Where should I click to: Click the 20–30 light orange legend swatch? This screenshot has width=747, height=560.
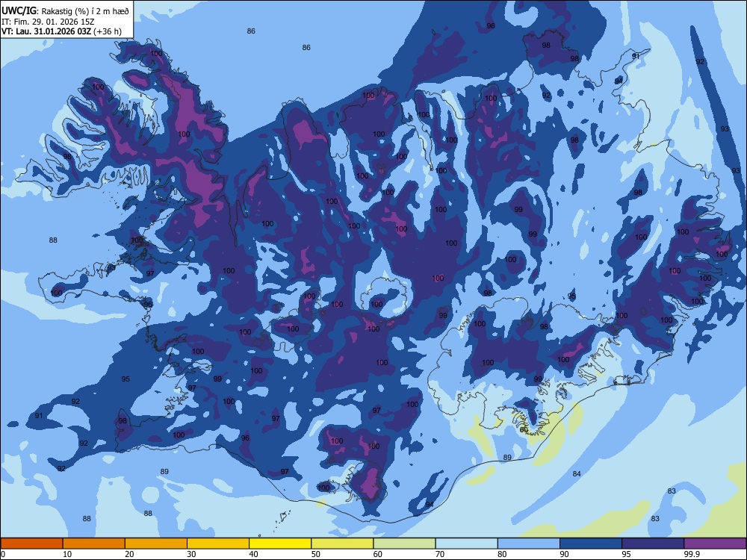click(x=156, y=544)
